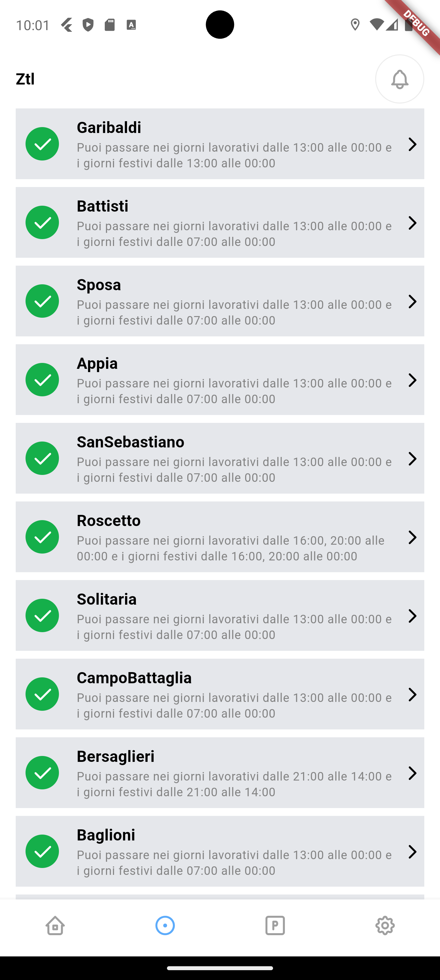The height and width of the screenshot is (980, 440).
Task: Go to the Home tab
Action: [55, 925]
